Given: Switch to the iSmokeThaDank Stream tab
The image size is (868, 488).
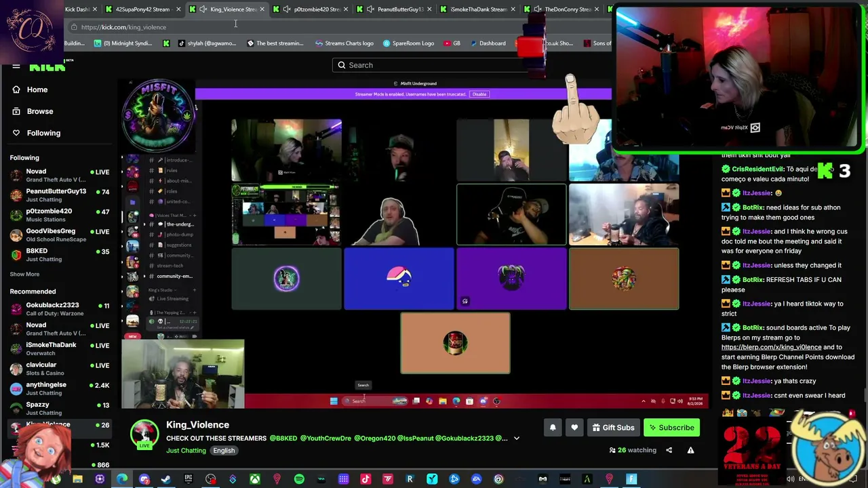Looking at the screenshot, I should click(479, 9).
